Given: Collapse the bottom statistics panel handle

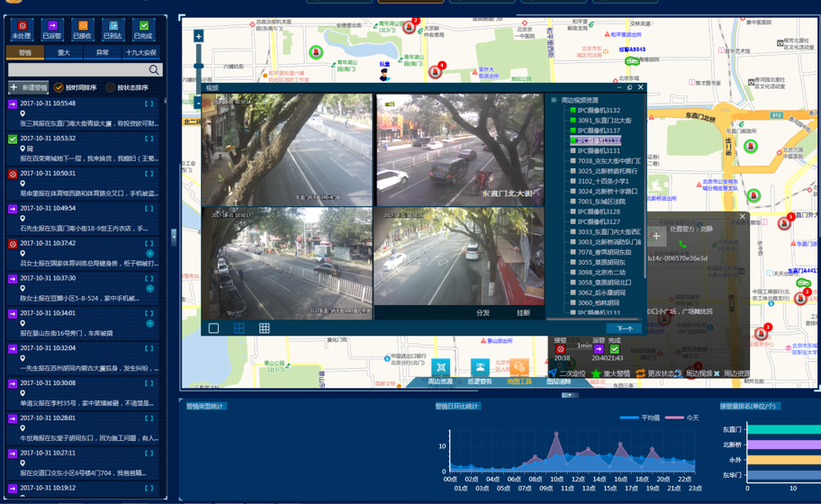Looking at the screenshot, I should (568, 395).
